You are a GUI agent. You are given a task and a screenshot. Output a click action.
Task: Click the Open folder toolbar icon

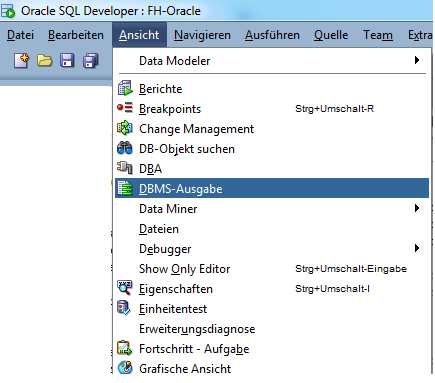point(44,61)
